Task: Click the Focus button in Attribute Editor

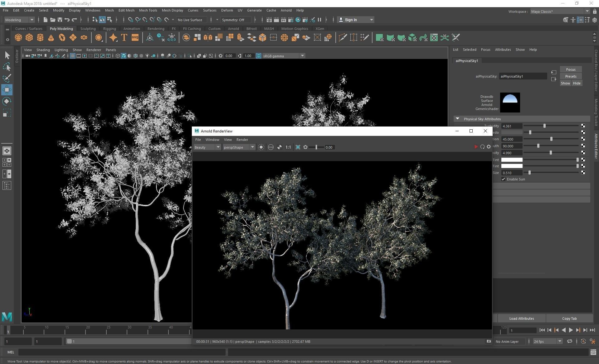Action: point(571,69)
